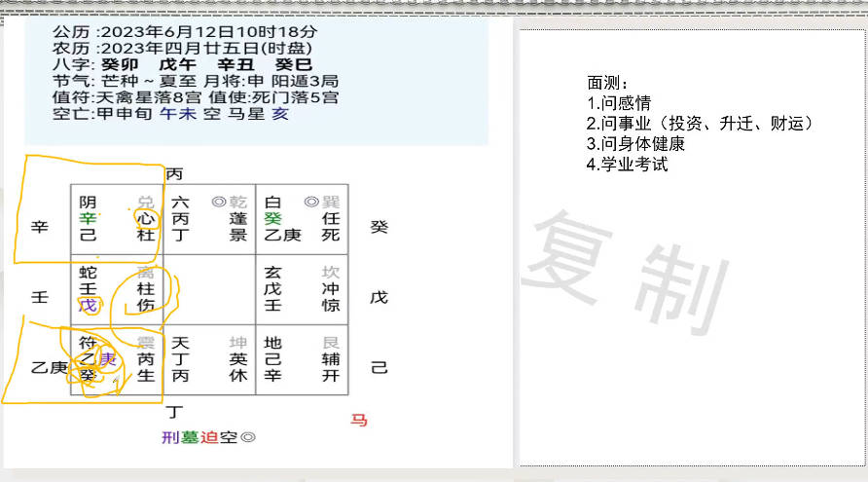868x482 pixels.
Task: Select the 坤 palace cell with 英休
Action: click(208, 359)
